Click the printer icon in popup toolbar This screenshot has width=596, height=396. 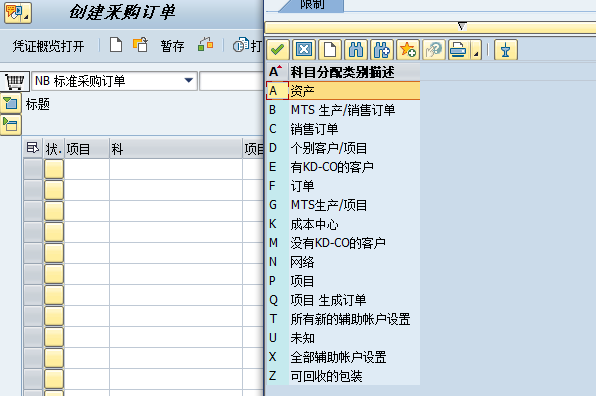458,50
